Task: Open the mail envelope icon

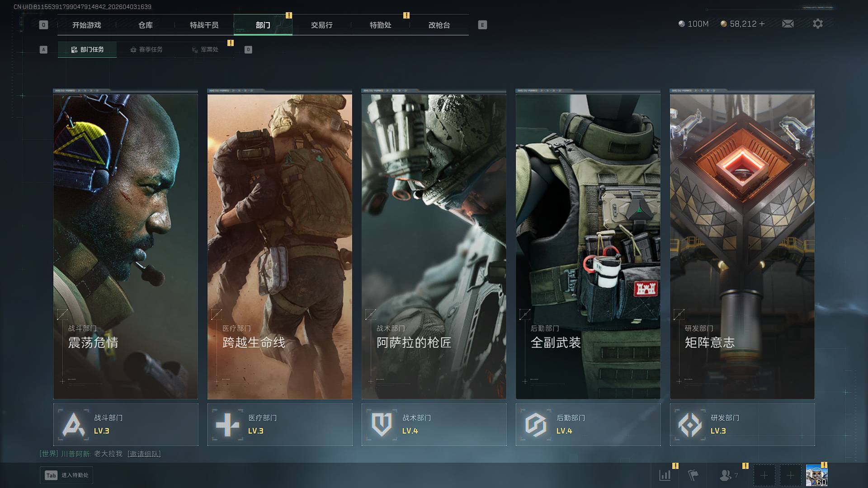Action: point(788,23)
